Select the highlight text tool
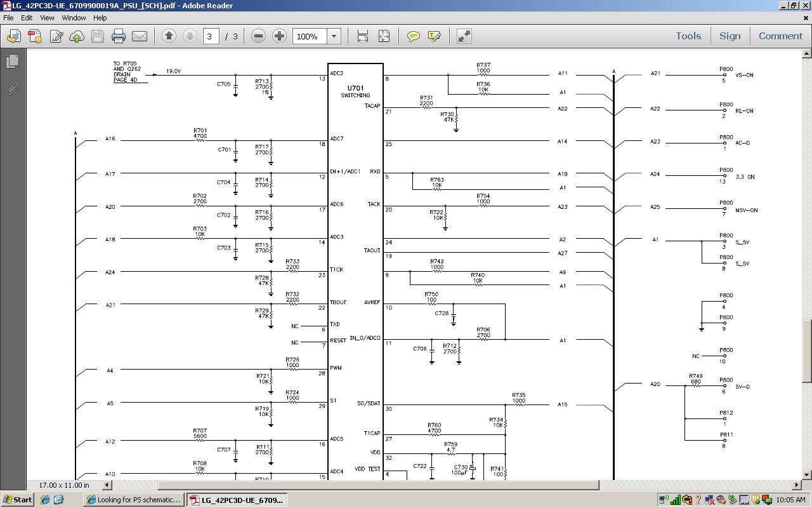Viewport: 812px width, 508px height. click(435, 36)
